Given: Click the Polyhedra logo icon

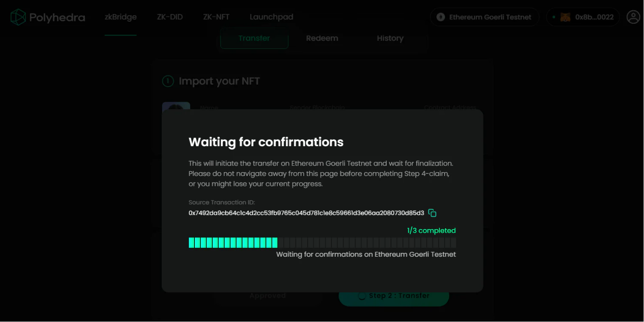Looking at the screenshot, I should pos(18,17).
